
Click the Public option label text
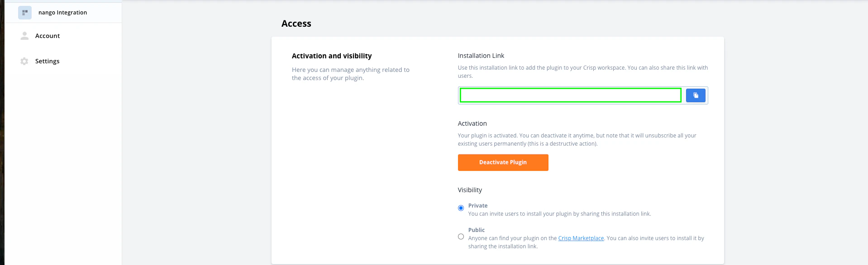pyautogui.click(x=477, y=230)
